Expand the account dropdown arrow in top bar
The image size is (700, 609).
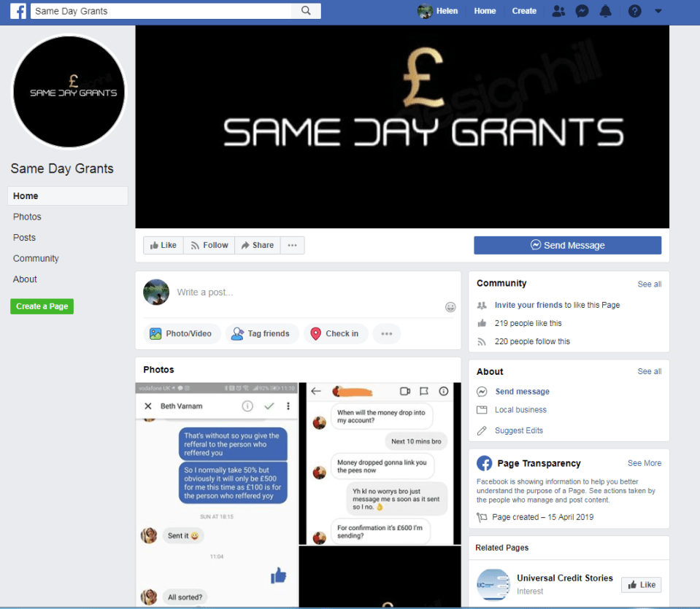click(x=658, y=11)
